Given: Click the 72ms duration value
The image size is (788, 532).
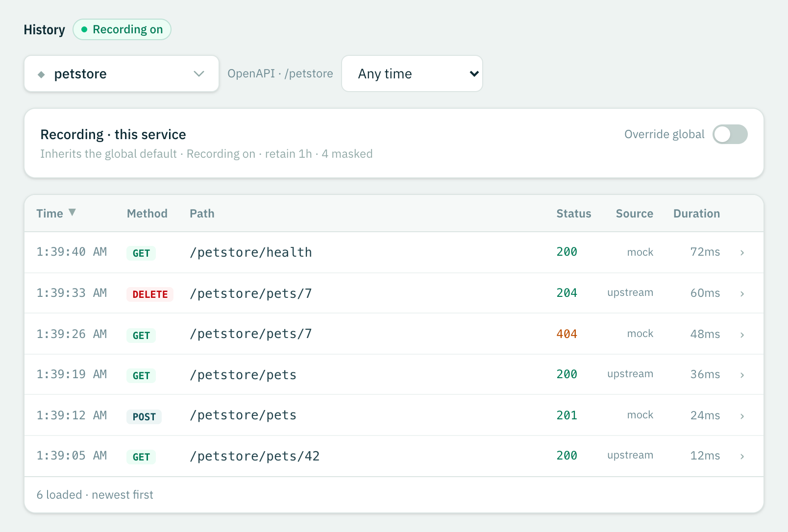Looking at the screenshot, I should point(705,252).
